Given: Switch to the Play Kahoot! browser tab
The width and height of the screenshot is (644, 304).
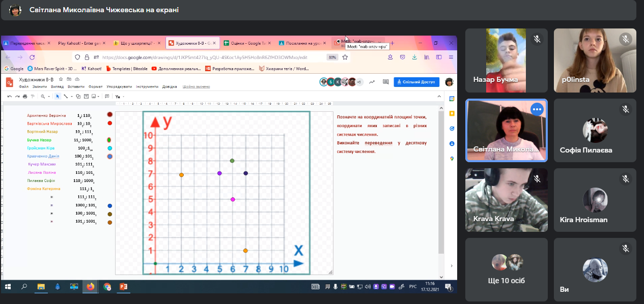Looking at the screenshot, I should pyautogui.click(x=81, y=43).
